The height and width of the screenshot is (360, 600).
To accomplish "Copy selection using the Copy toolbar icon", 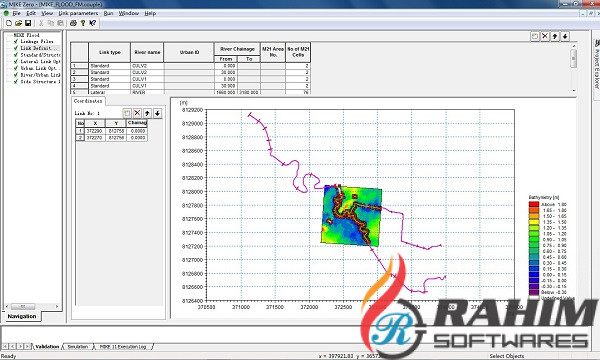I will pyautogui.click(x=51, y=23).
